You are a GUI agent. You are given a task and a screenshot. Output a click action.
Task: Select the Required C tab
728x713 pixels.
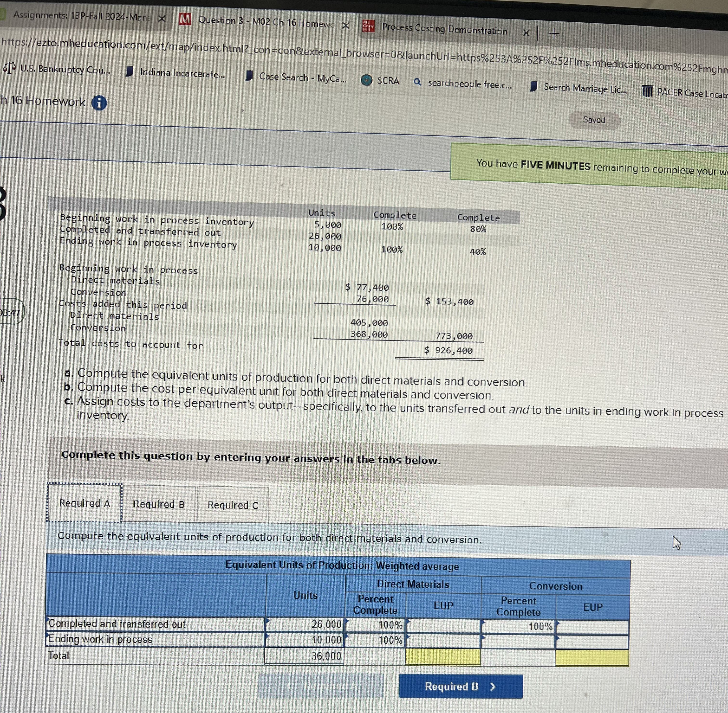233,505
